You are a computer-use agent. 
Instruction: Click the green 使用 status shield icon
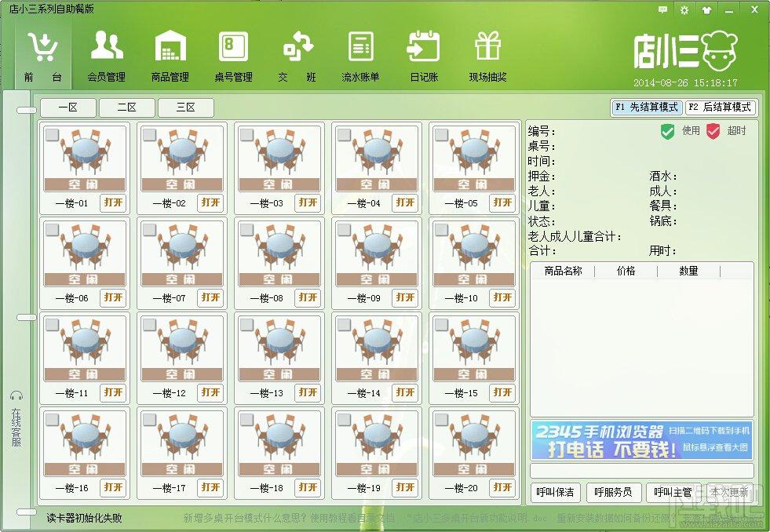[x=667, y=131]
